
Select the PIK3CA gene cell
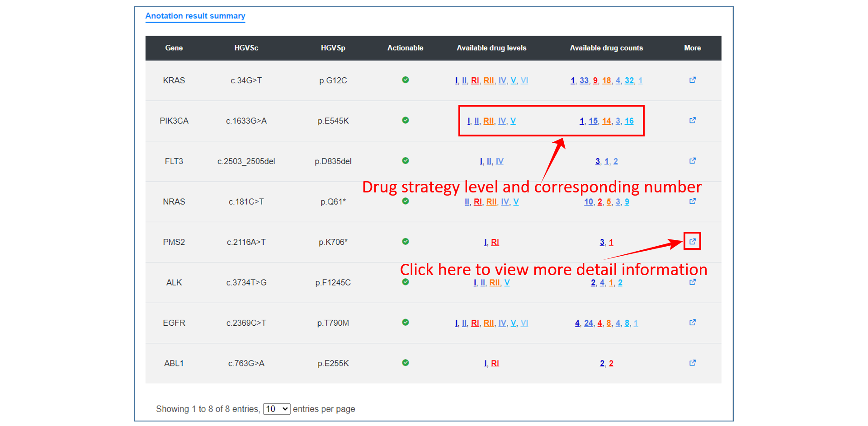point(174,121)
